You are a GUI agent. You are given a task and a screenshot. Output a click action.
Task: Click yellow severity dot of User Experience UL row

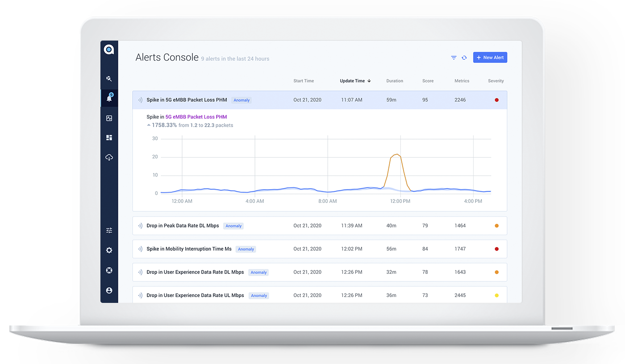click(x=496, y=295)
